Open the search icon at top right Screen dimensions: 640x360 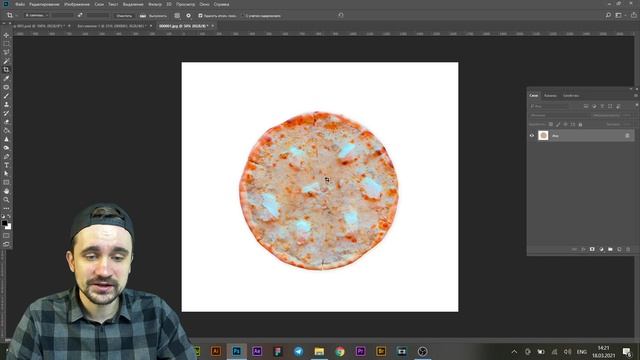(x=608, y=15)
